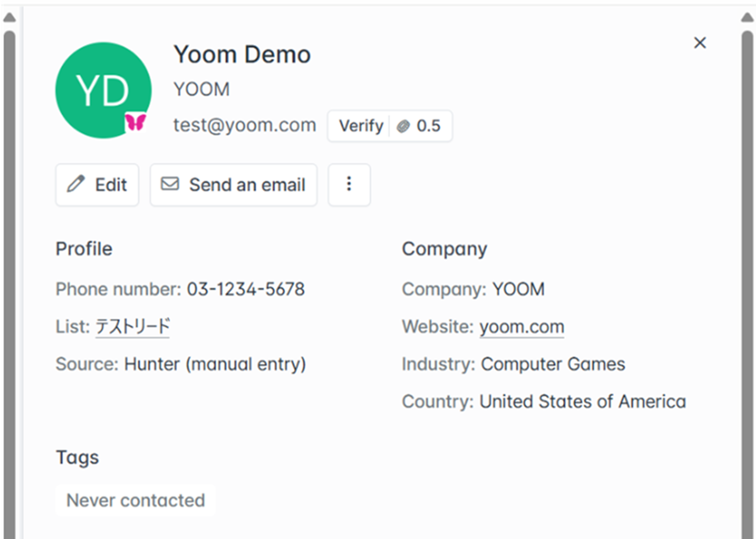Click the right scrollbar up arrow

coord(748,17)
